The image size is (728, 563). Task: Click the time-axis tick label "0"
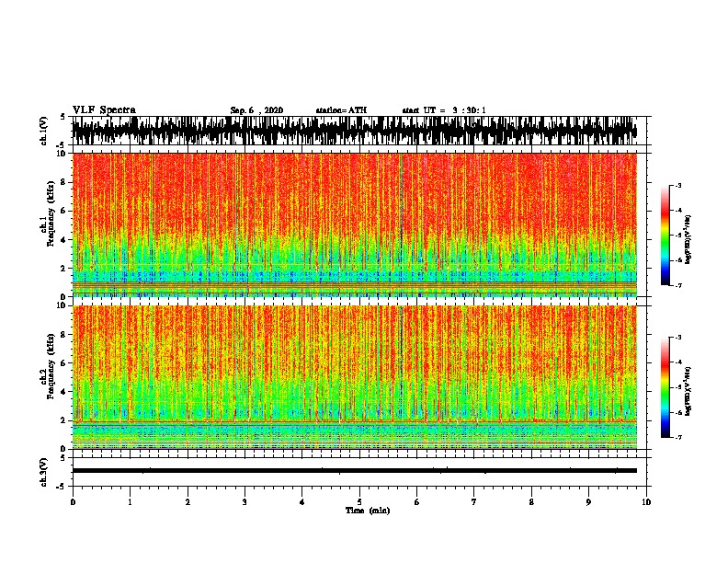pos(73,502)
